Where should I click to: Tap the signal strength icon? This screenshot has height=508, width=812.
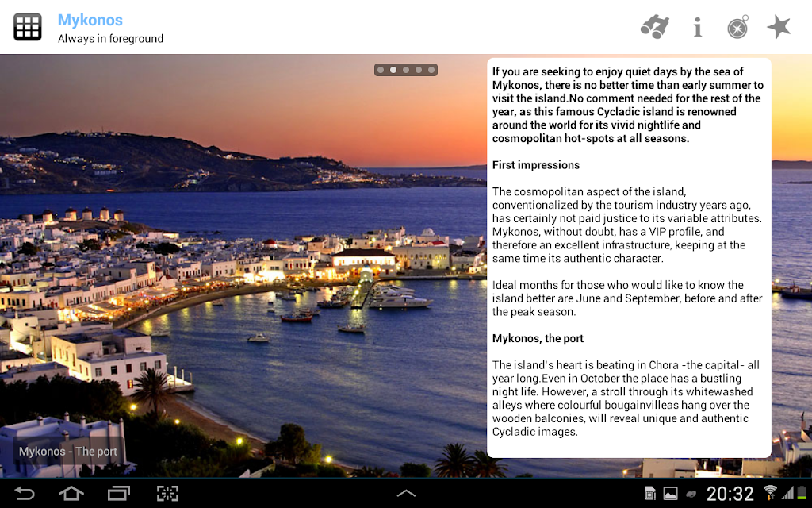[x=787, y=492]
